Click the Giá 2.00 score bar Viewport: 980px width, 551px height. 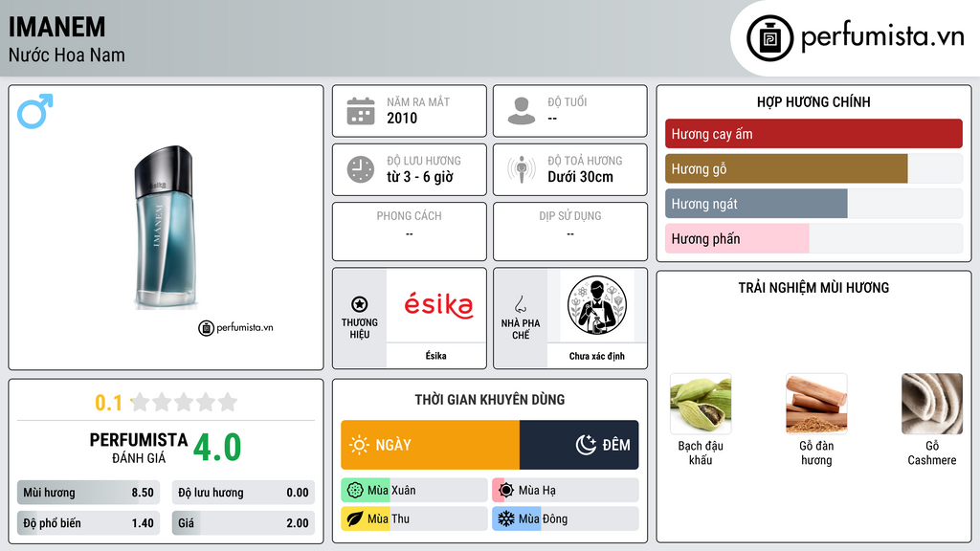243,523
